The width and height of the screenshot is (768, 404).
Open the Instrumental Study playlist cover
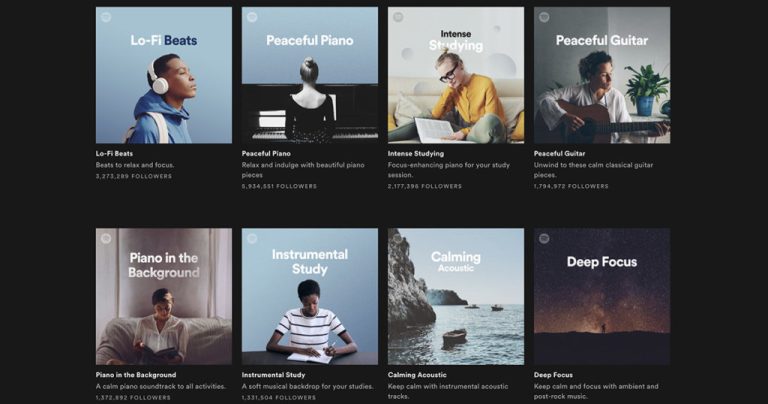tap(310, 296)
